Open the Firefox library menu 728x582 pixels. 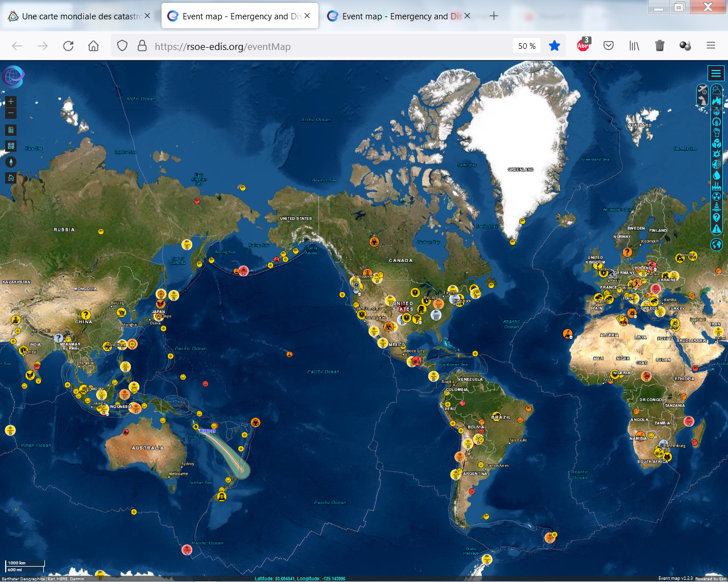pos(634,46)
